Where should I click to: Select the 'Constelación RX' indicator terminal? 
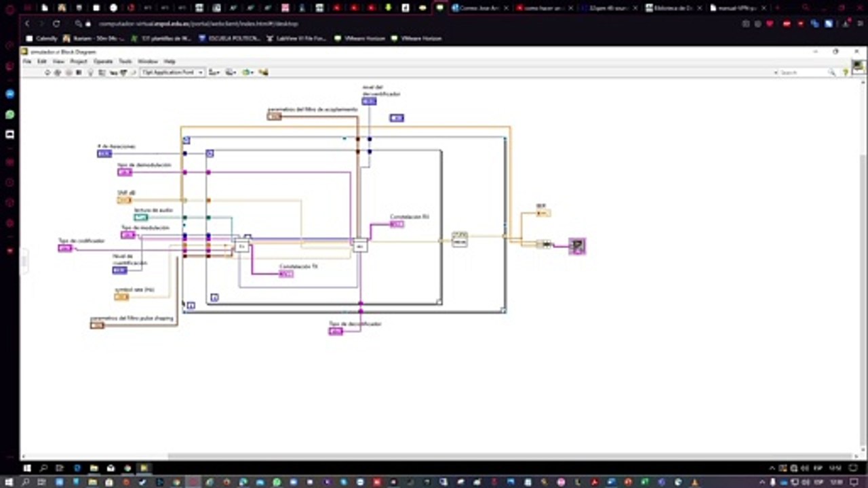pos(397,224)
